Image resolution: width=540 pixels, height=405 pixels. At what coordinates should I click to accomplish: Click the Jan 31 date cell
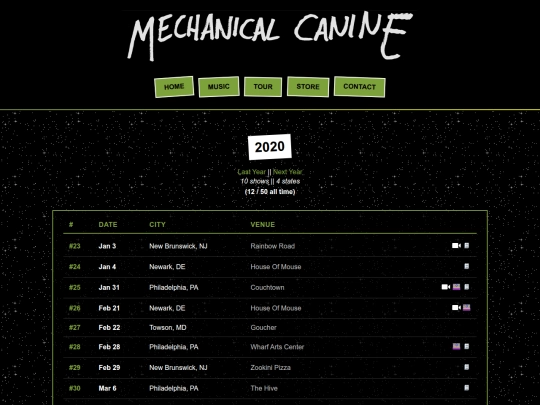[x=109, y=287]
